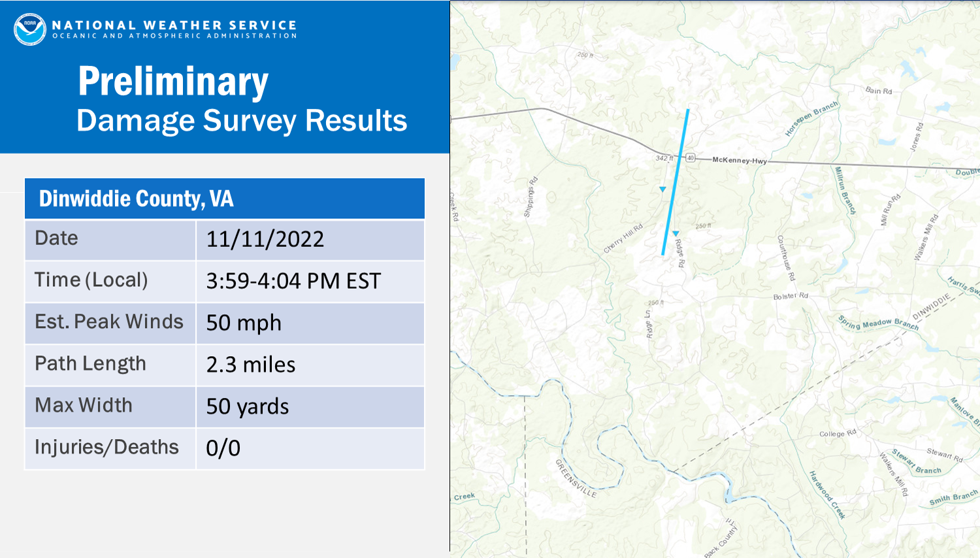
Task: Click the Time (Local) row label
Action: click(91, 280)
